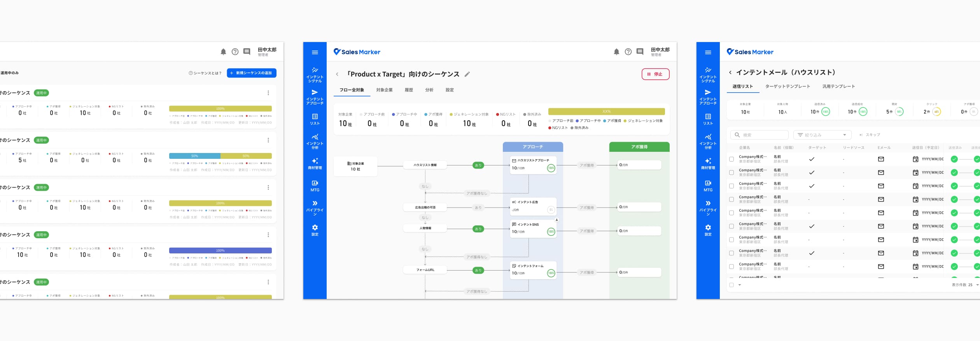Click yellow XX% progress bar in sequence summary
Viewport: 980px width, 341px height.
tap(606, 111)
